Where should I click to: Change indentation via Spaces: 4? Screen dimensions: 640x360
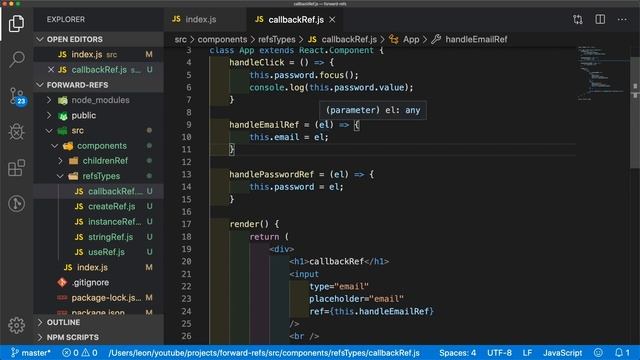pos(457,353)
